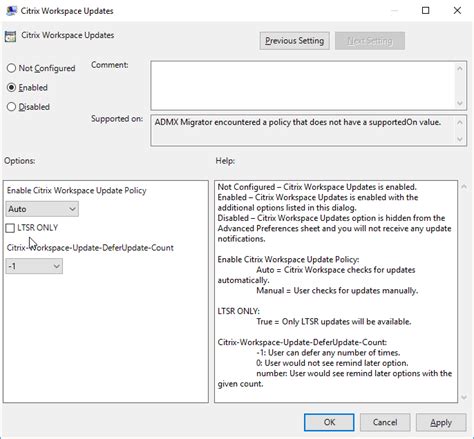
Task: Click the Next Setting button
Action: click(370, 41)
